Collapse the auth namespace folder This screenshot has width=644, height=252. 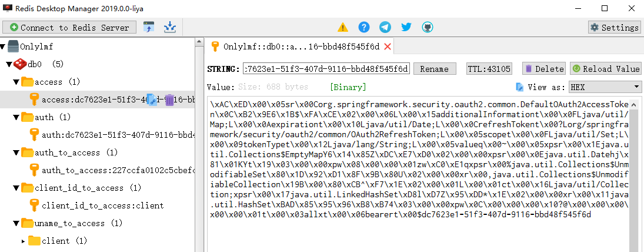[x=16, y=118]
